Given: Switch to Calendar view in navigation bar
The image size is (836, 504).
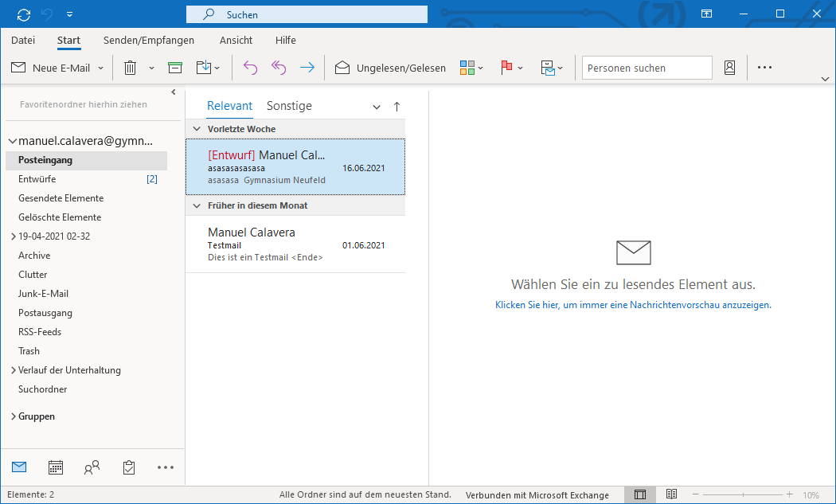Looking at the screenshot, I should click(x=56, y=467).
